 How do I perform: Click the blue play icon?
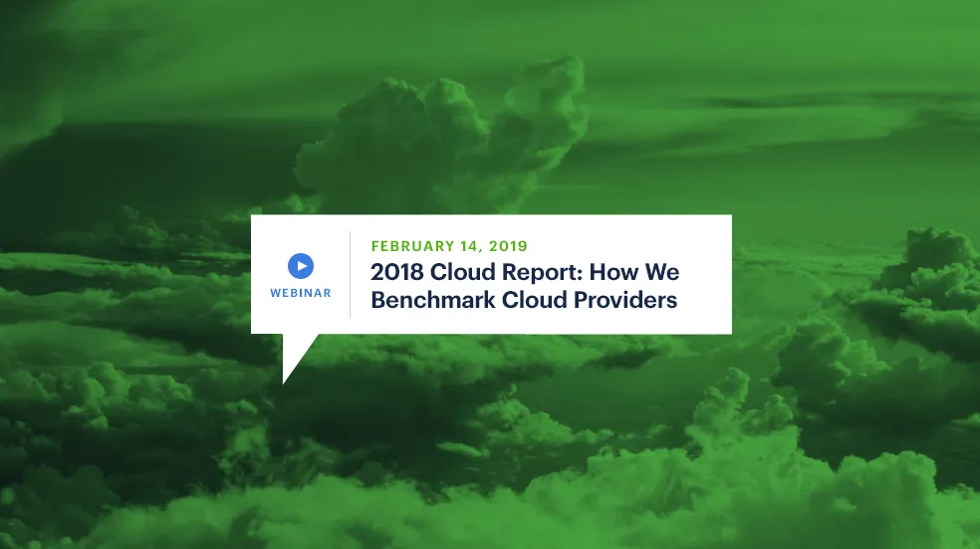(x=301, y=266)
